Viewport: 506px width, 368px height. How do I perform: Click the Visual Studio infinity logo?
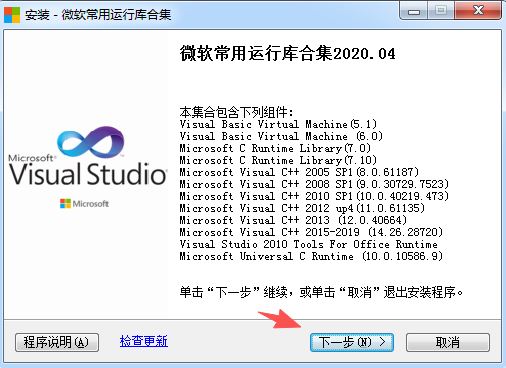[x=91, y=142]
